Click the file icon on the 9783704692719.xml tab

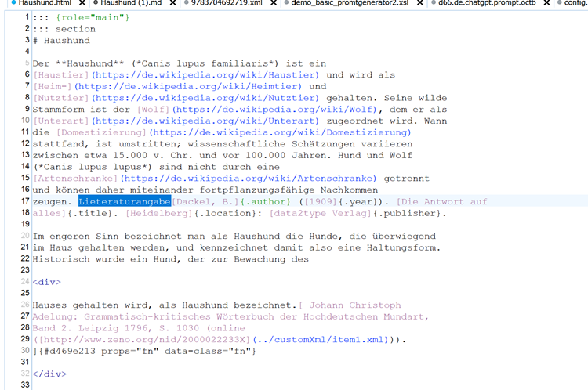point(186,2)
